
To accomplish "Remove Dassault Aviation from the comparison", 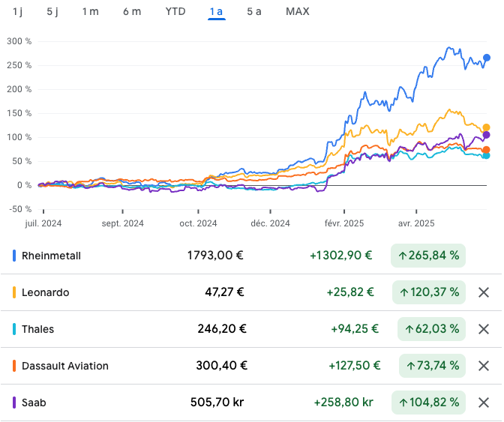I will tap(484, 366).
